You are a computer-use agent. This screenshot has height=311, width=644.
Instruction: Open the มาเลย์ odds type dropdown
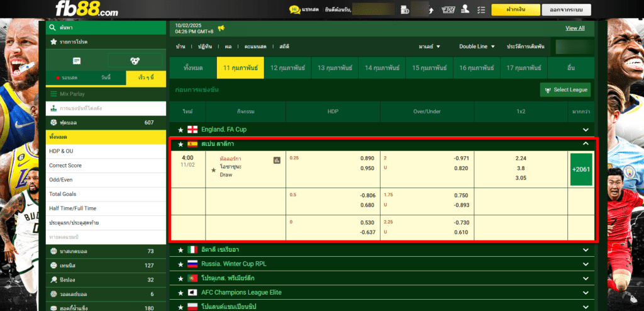(x=430, y=47)
